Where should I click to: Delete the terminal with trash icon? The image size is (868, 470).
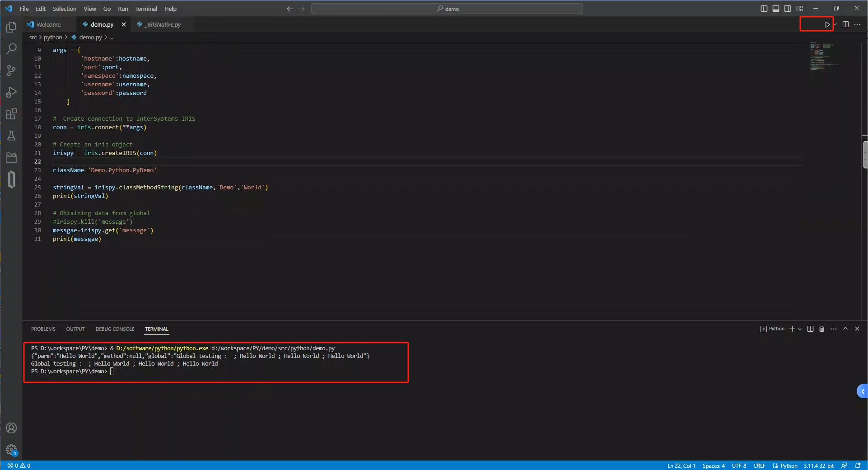[x=821, y=329]
